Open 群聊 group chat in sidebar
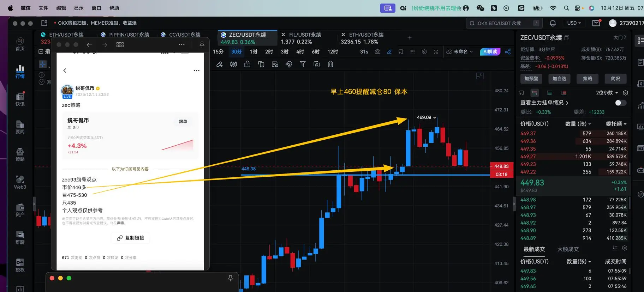This screenshot has width=644, height=292. click(x=20, y=238)
